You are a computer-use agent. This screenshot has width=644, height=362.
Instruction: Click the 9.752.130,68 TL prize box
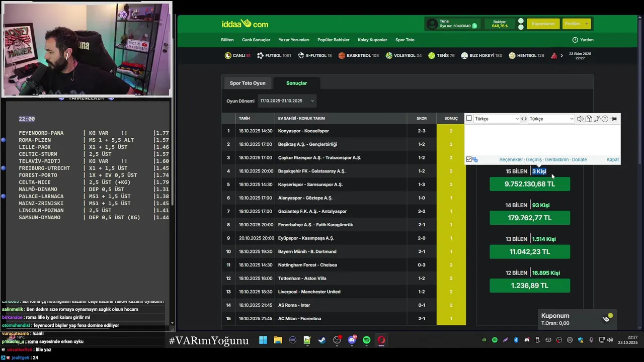coord(530,184)
